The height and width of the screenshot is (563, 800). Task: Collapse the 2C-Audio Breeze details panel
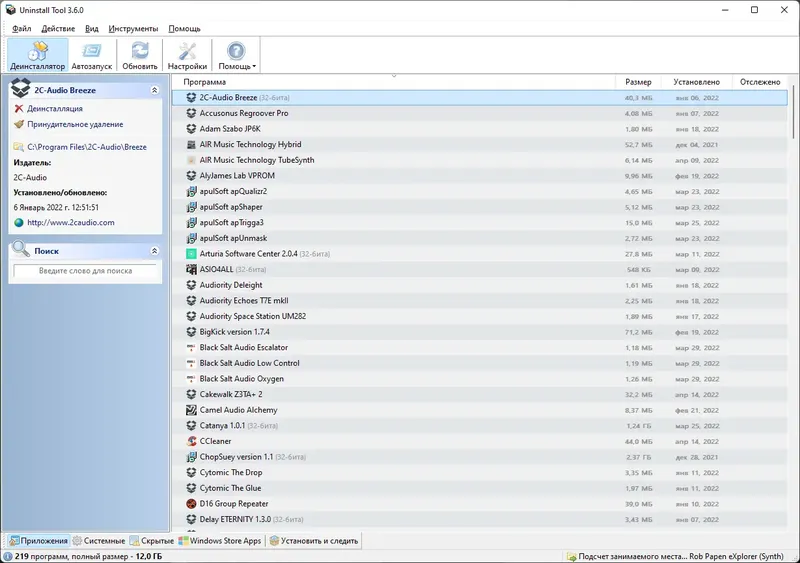[155, 90]
